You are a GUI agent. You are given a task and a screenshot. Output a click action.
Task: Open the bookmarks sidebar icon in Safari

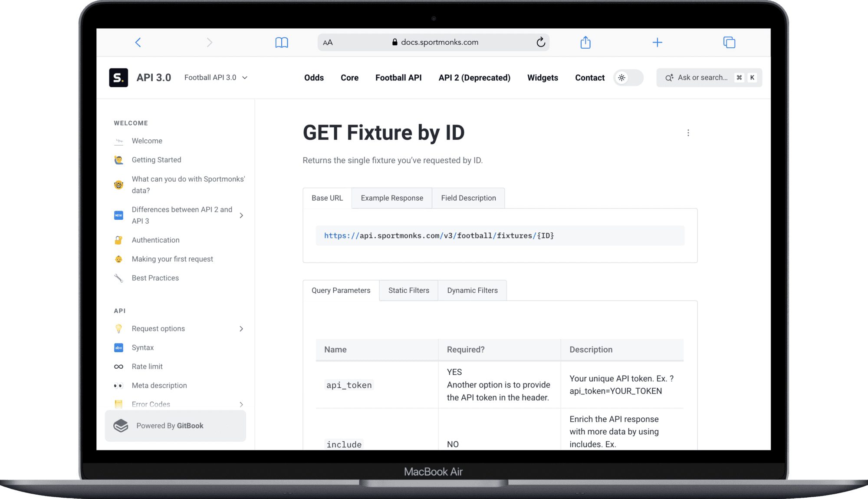(x=282, y=42)
